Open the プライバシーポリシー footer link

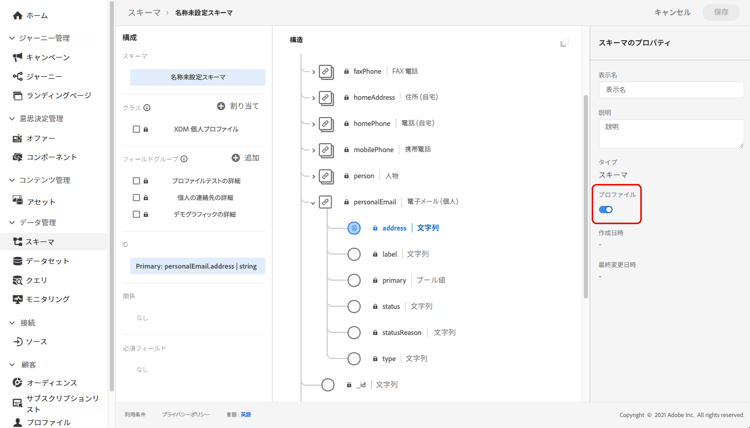[186, 415]
